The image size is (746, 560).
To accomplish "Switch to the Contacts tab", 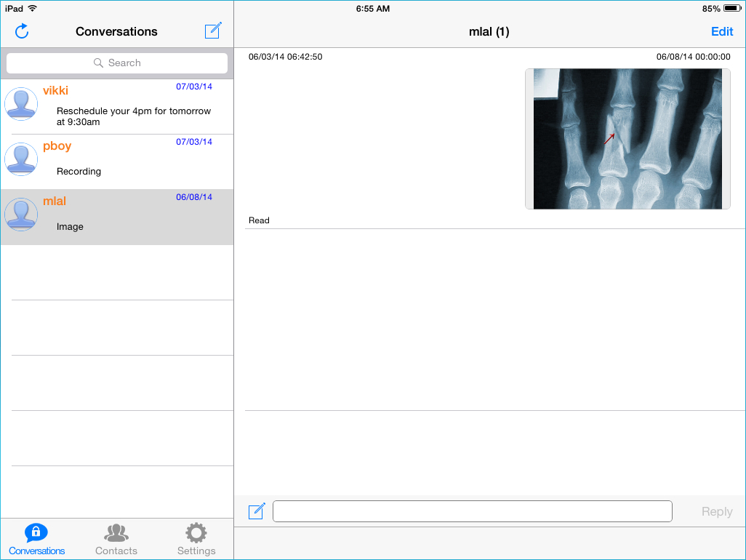I will (116, 540).
